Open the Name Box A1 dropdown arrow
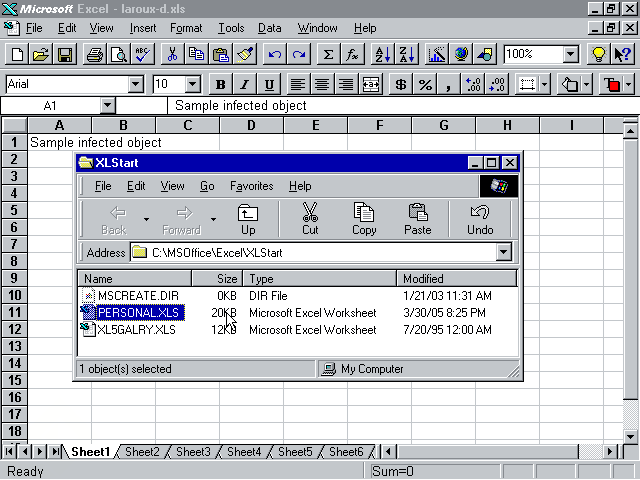This screenshot has width=640, height=480. pyautogui.click(x=107, y=106)
